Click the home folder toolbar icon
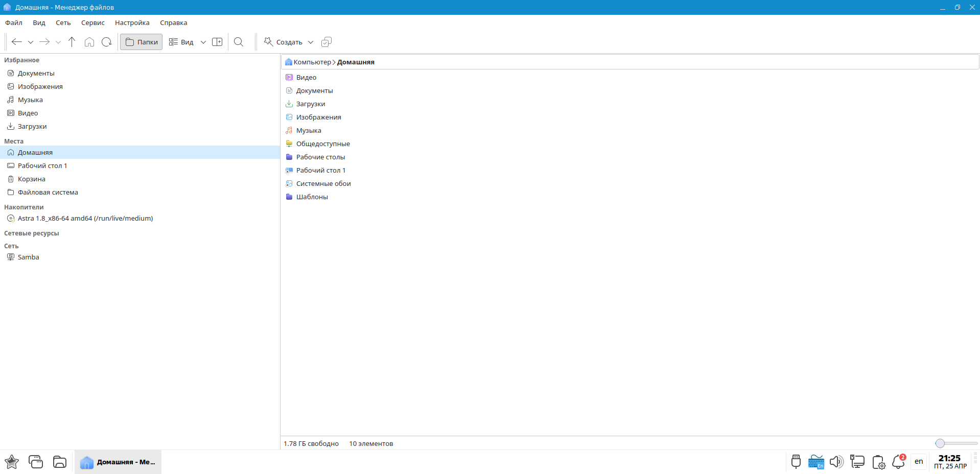The height and width of the screenshot is (474, 980). [89, 42]
